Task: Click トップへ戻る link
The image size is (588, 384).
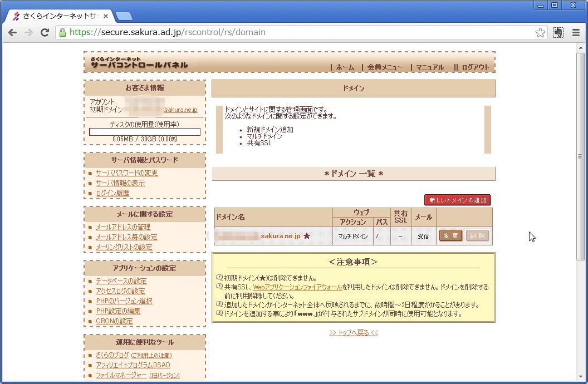Action: point(353,333)
